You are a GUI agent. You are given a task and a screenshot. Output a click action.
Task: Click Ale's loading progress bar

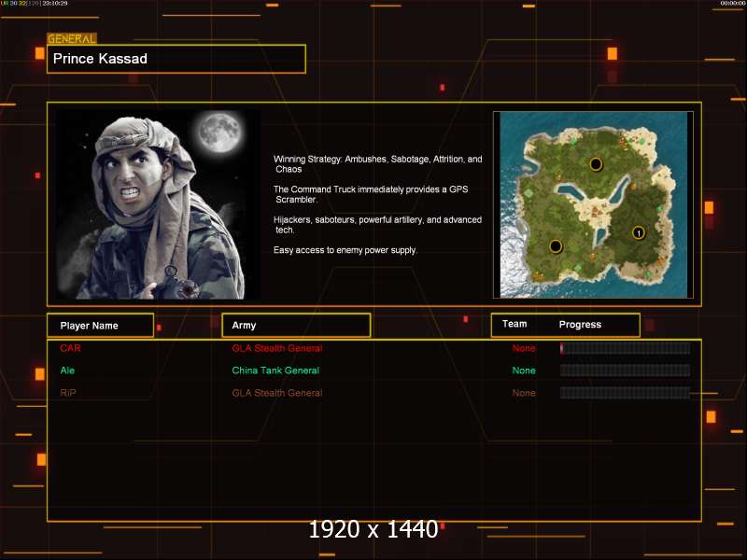click(x=625, y=371)
